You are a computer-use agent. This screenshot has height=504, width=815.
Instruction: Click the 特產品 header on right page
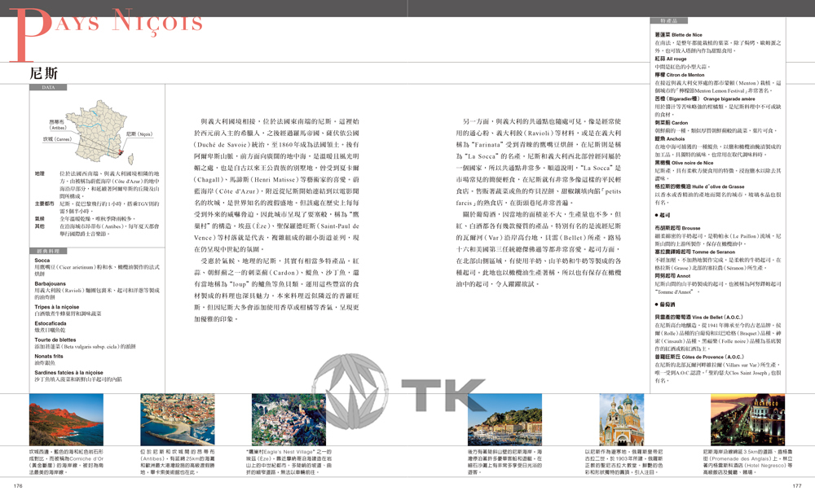(x=669, y=20)
